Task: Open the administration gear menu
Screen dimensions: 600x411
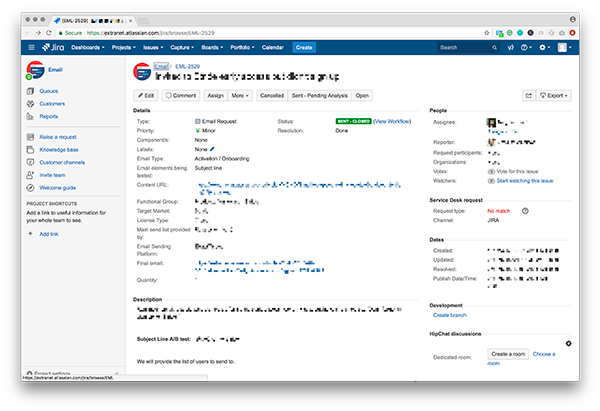Action: pos(545,47)
